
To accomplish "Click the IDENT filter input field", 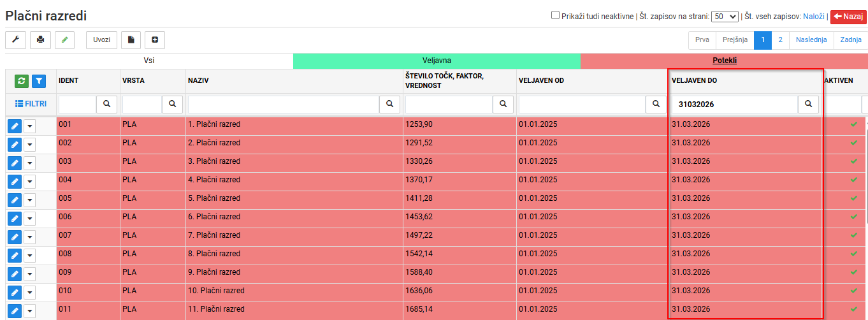I will click(x=78, y=104).
